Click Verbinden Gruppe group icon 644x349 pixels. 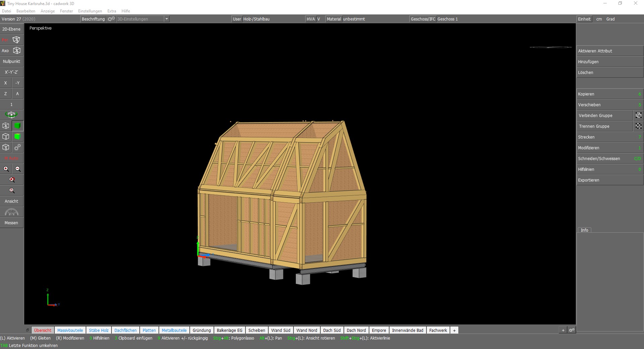coord(638,115)
